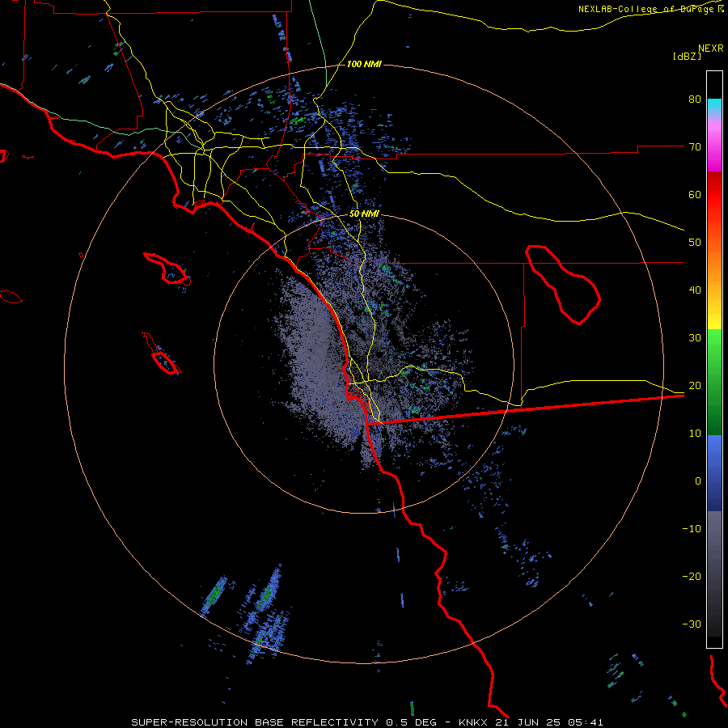Image resolution: width=728 pixels, height=728 pixels.
Task: Click the NEXR label above the legend
Action: click(711, 49)
